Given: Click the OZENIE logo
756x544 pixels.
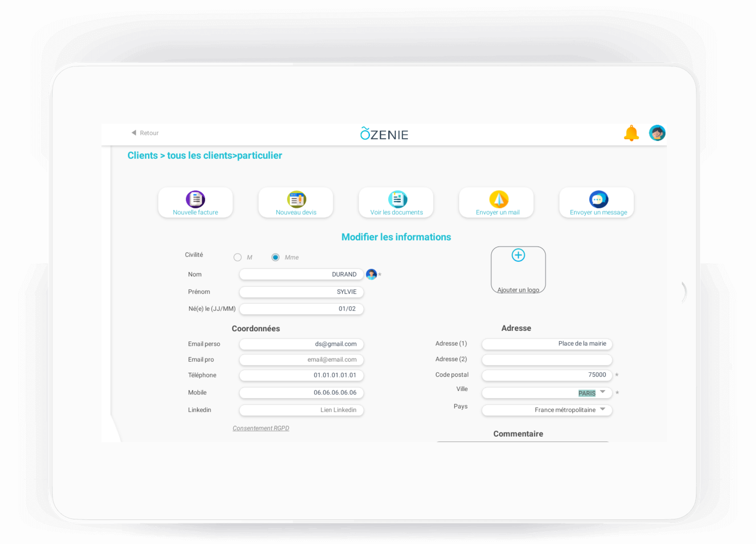Looking at the screenshot, I should (384, 134).
